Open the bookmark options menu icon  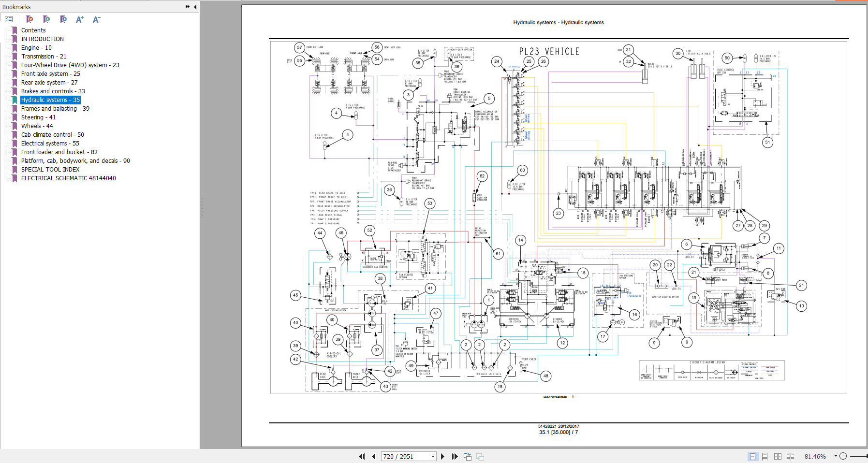[x=9, y=19]
